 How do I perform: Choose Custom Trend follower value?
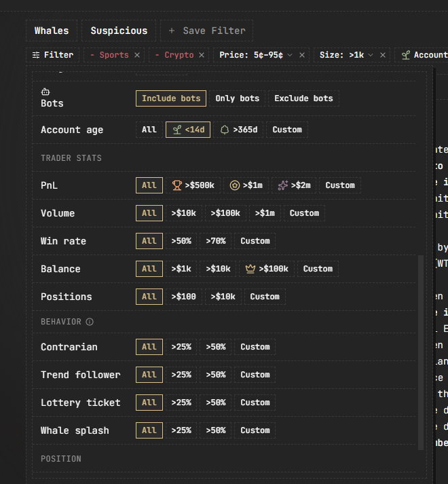(x=255, y=375)
